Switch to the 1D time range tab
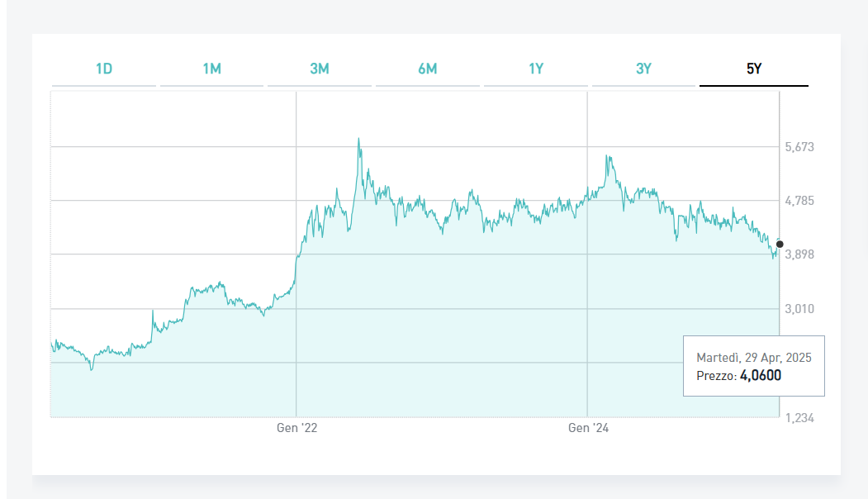Viewport: 868px width, 499px height. pyautogui.click(x=104, y=69)
